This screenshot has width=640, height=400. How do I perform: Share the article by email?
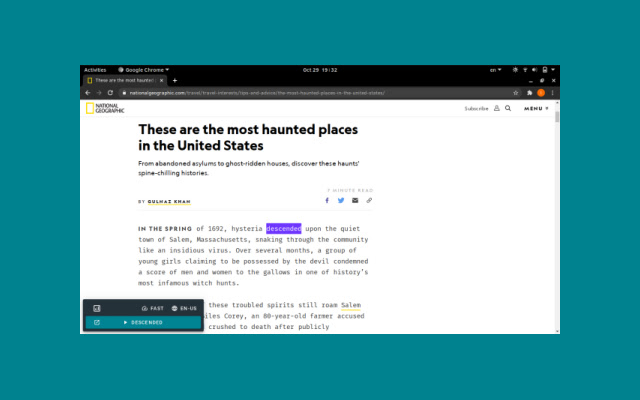(x=355, y=200)
